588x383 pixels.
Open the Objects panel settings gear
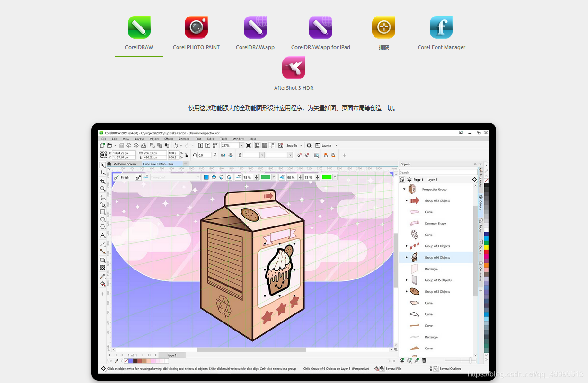(x=475, y=180)
